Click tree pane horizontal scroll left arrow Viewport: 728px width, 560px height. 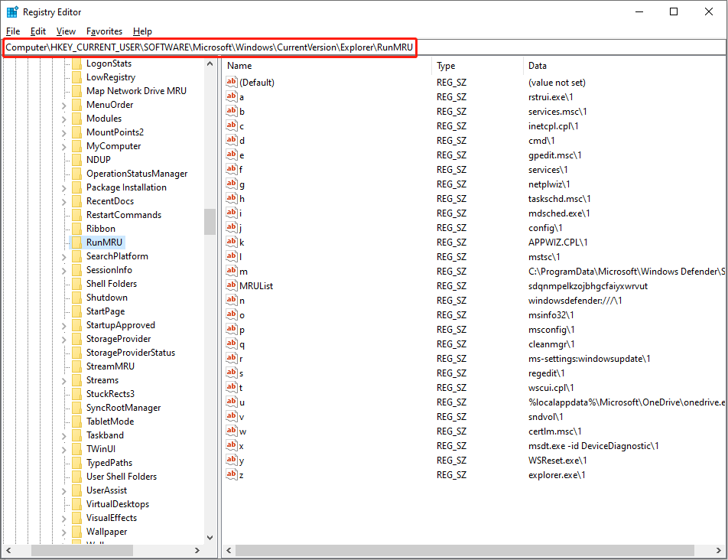coord(8,550)
